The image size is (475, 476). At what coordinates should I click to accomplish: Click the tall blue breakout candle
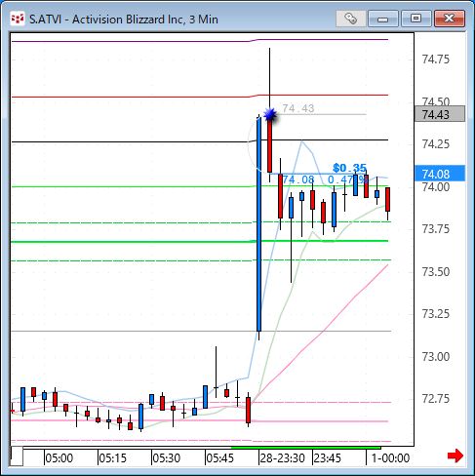tap(258, 224)
